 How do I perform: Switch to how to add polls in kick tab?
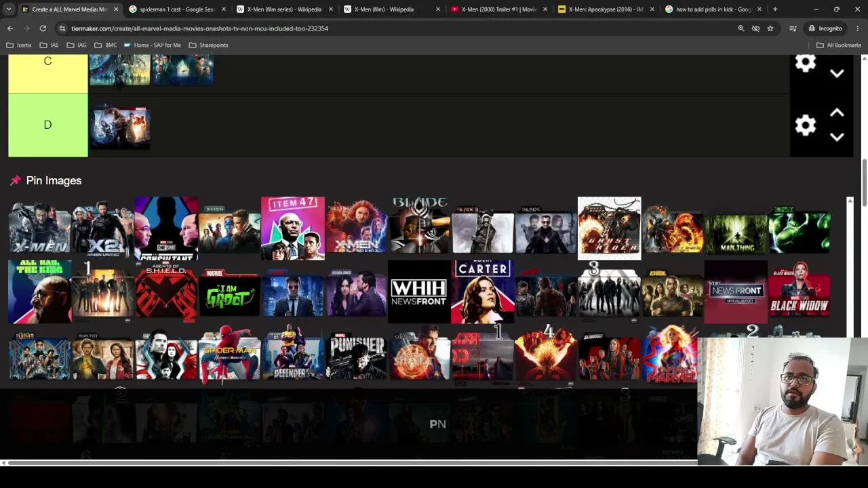[x=712, y=9]
